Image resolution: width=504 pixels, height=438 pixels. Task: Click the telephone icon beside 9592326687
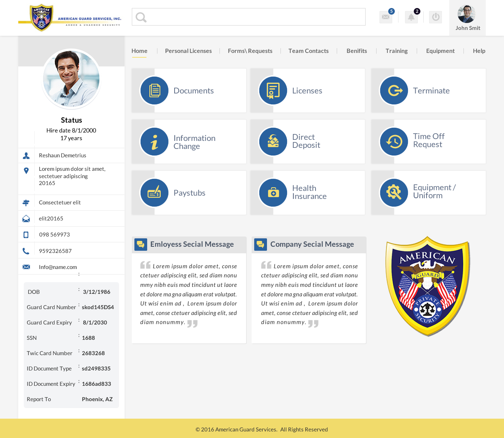click(x=26, y=251)
